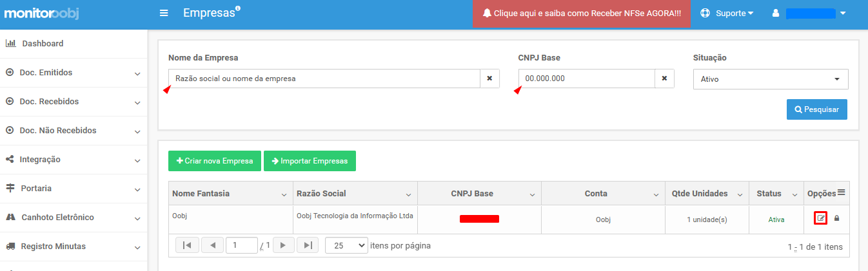
Task: Open the 25 itens por página dropdown
Action: click(346, 245)
